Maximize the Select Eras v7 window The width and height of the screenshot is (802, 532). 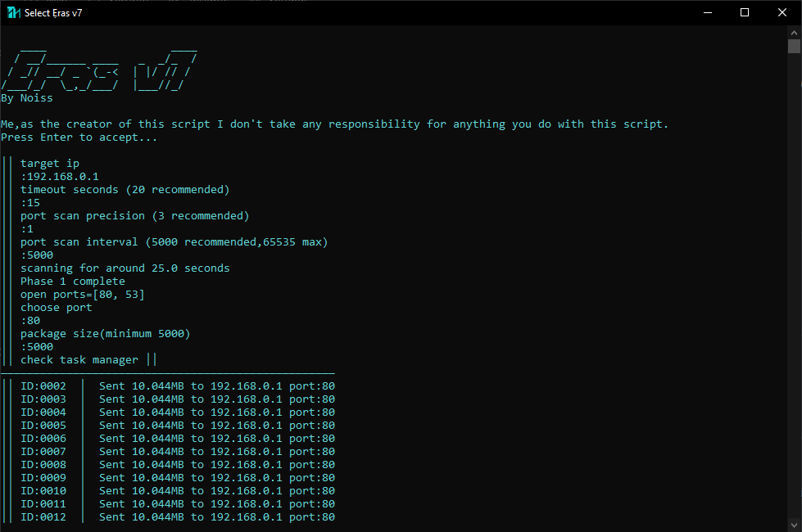[745, 12]
